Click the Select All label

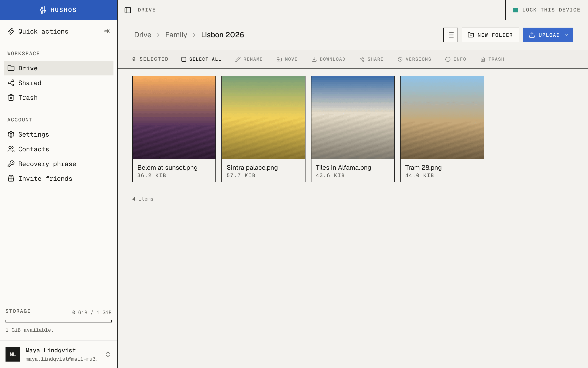[x=205, y=59]
